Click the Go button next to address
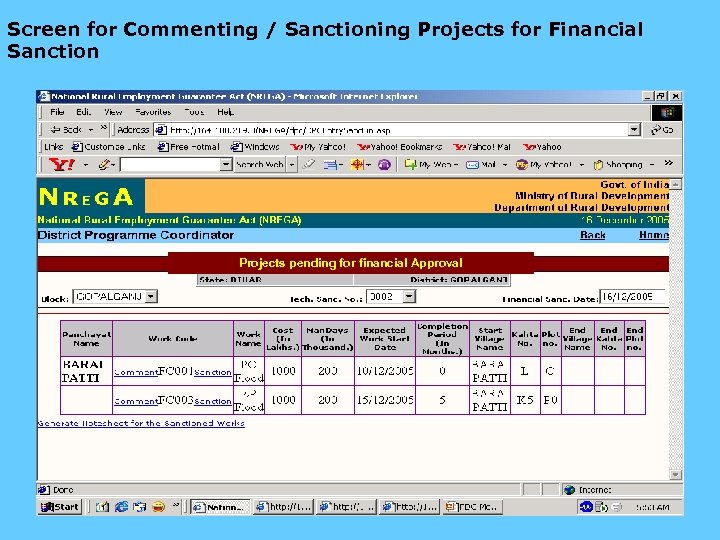 (x=662, y=130)
